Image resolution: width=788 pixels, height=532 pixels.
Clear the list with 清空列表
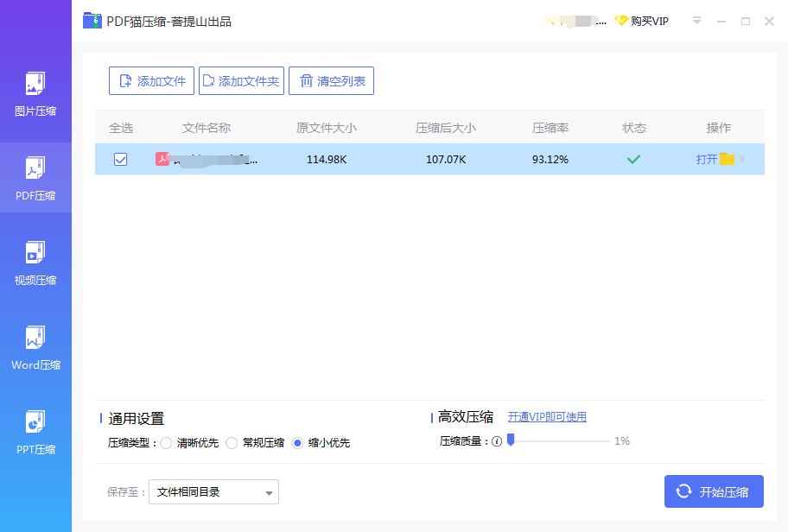tap(331, 81)
